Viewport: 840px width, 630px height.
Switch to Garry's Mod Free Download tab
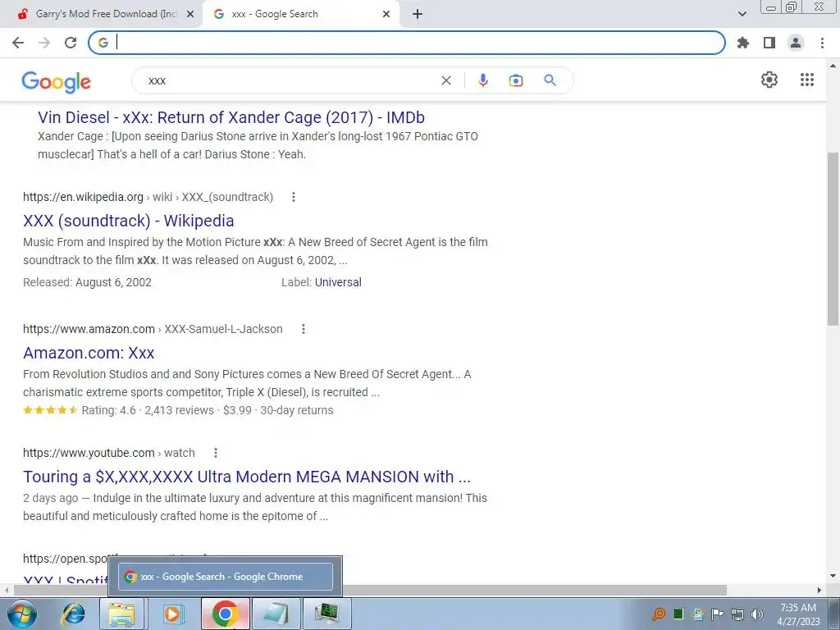106,14
